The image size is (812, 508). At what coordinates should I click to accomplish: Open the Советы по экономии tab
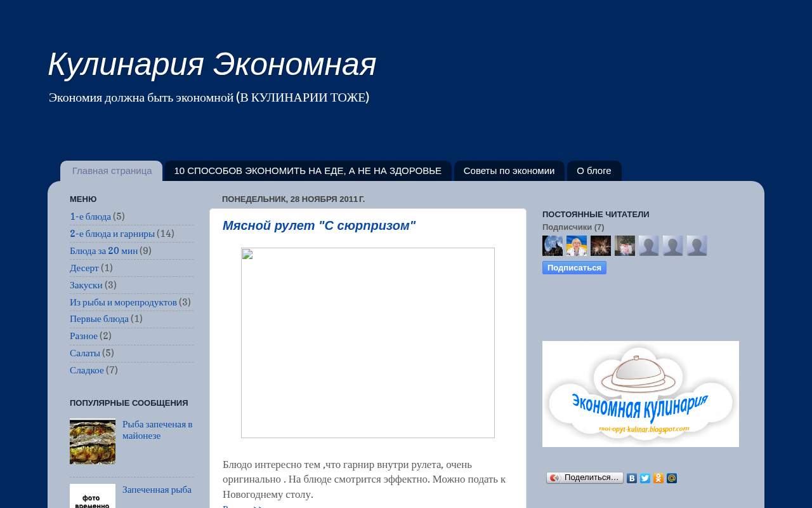[x=509, y=171]
